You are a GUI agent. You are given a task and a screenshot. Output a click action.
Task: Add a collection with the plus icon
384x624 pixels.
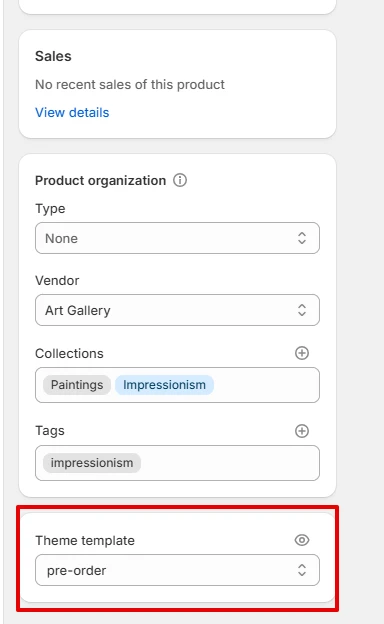(x=302, y=353)
